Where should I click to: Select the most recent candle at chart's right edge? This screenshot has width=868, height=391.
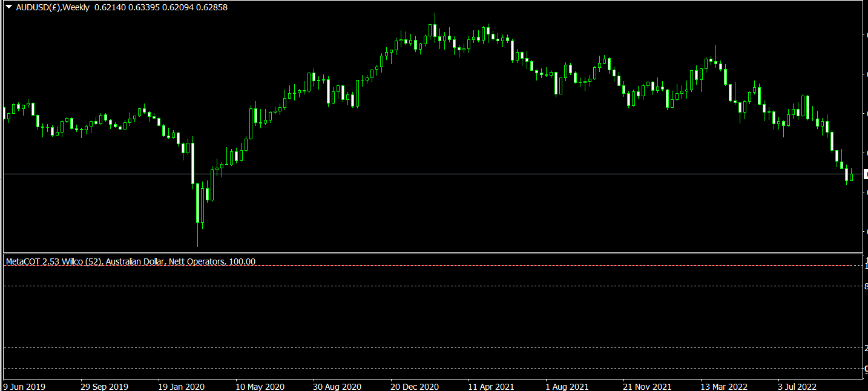tap(851, 175)
